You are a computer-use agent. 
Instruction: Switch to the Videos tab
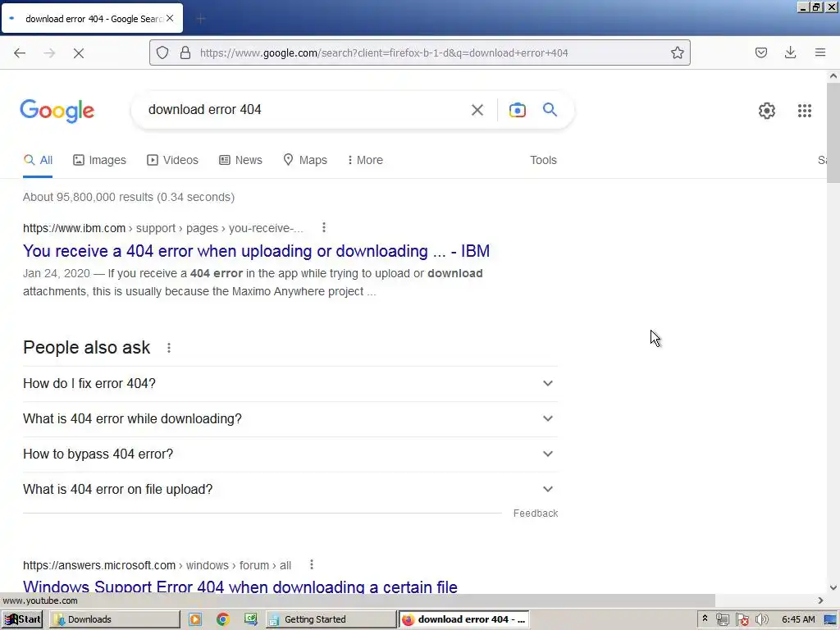pyautogui.click(x=172, y=160)
